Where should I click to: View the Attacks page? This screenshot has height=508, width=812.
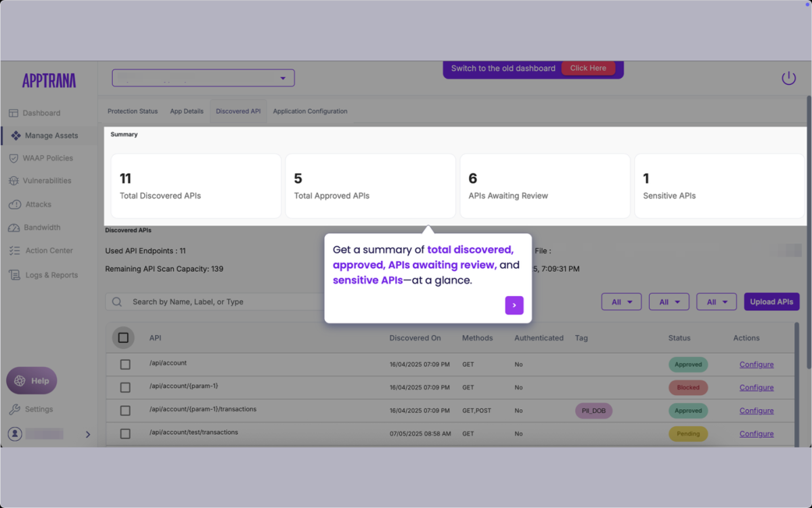pyautogui.click(x=39, y=204)
